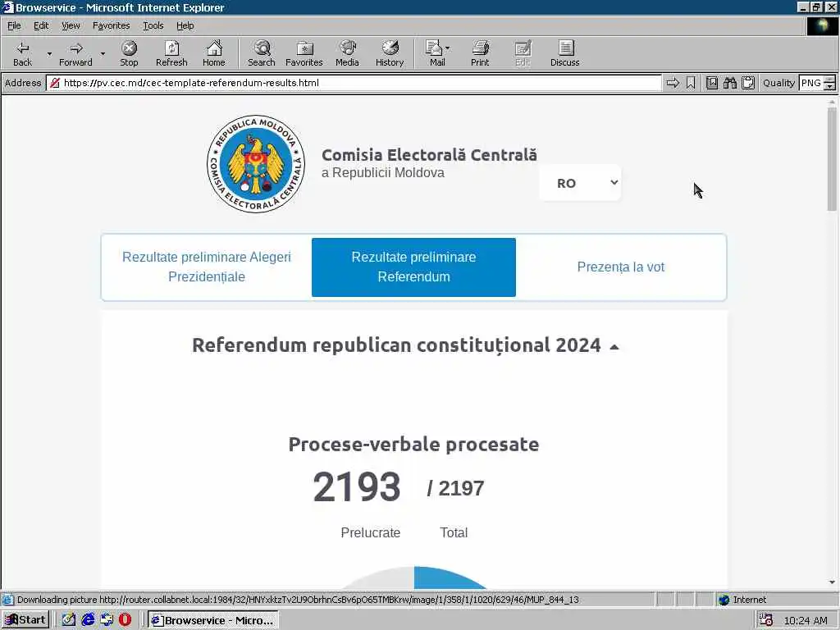This screenshot has width=840, height=630.
Task: Open the Media pane
Action: coord(347,53)
